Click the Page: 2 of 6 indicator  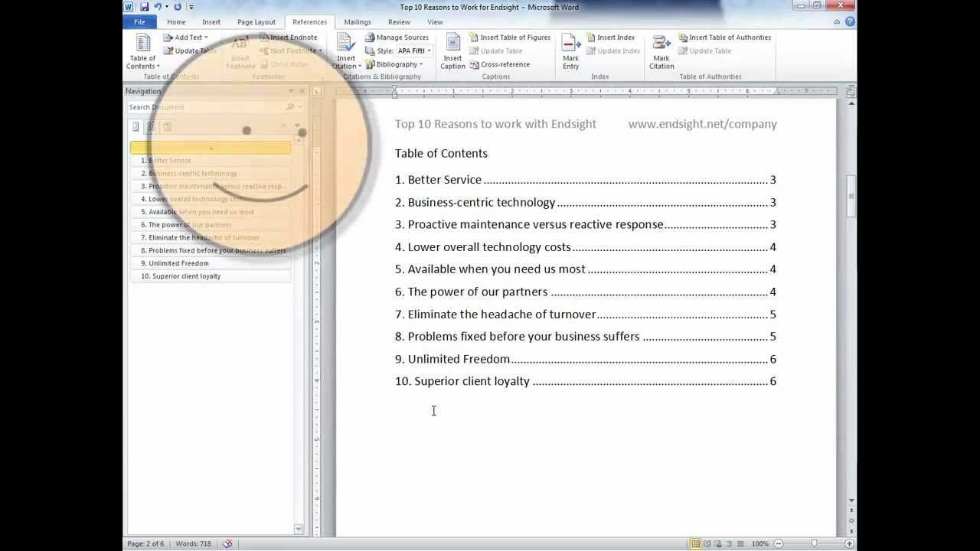tap(145, 543)
